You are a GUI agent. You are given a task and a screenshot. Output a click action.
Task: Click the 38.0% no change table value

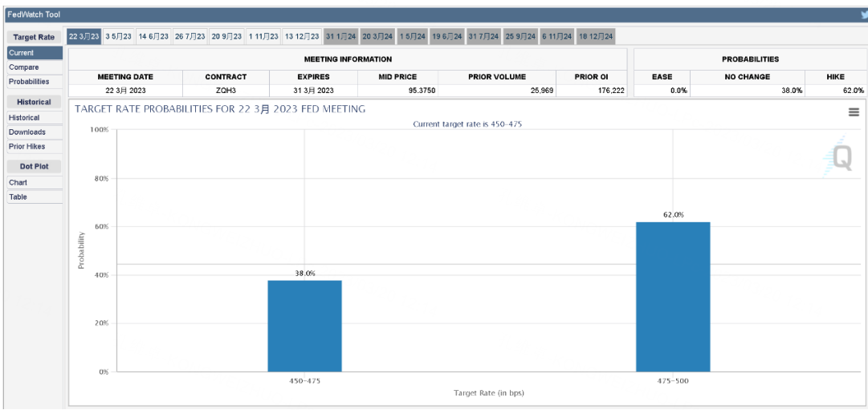point(792,90)
